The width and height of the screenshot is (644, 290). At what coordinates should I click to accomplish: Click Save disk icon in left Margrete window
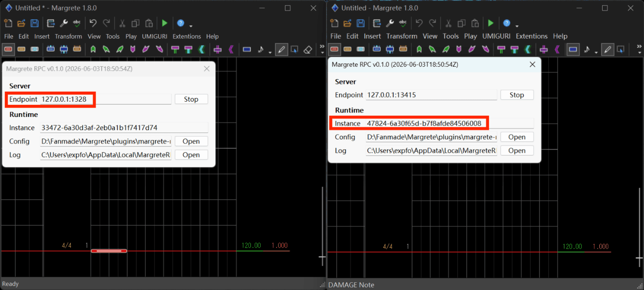(35, 23)
